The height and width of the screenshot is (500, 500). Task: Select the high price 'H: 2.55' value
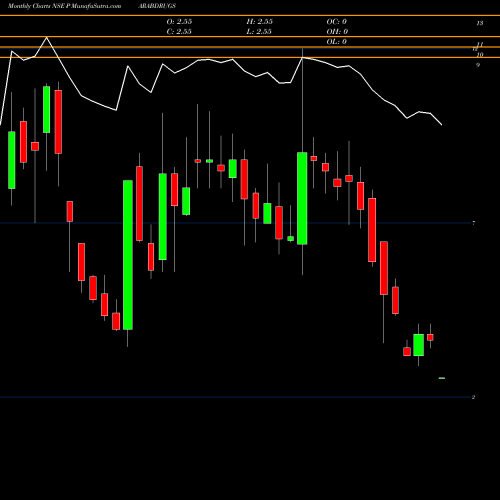pyautogui.click(x=260, y=22)
